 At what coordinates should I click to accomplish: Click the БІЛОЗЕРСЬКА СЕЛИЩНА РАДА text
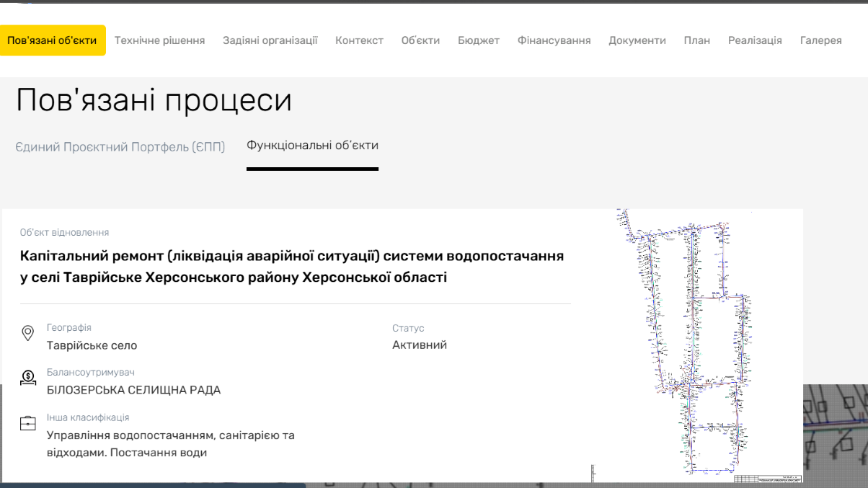click(x=133, y=390)
